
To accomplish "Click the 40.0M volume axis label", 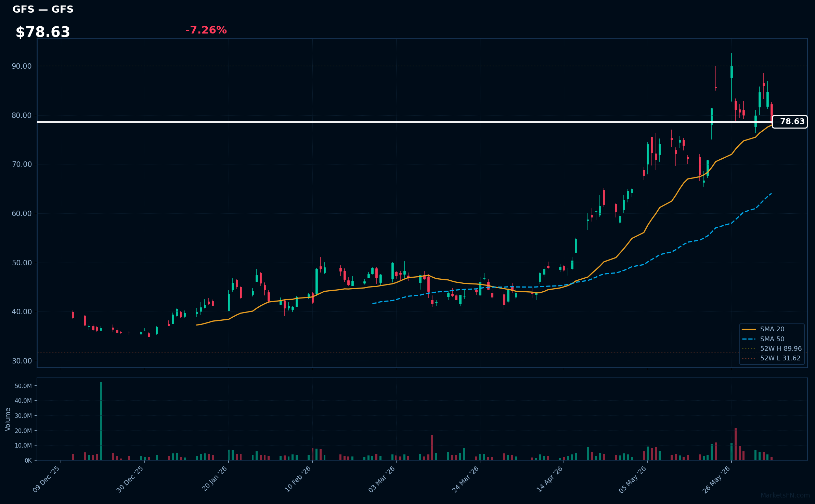I will coord(23,401).
